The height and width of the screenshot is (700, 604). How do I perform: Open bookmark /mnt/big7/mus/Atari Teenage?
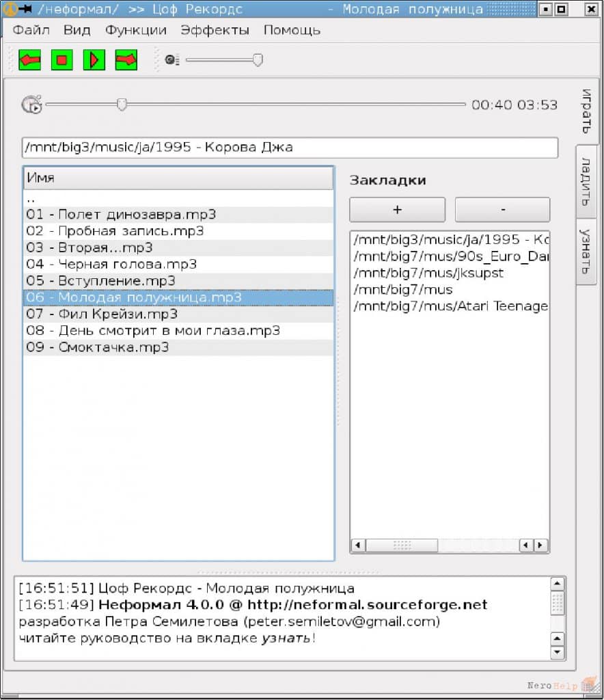point(450,306)
